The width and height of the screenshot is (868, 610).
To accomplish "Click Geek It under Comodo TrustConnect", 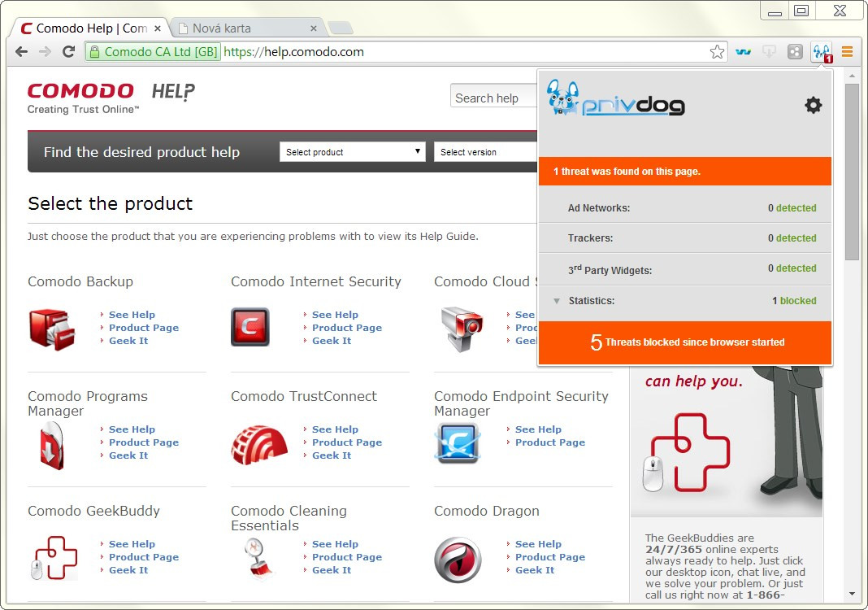I will 332,455.
